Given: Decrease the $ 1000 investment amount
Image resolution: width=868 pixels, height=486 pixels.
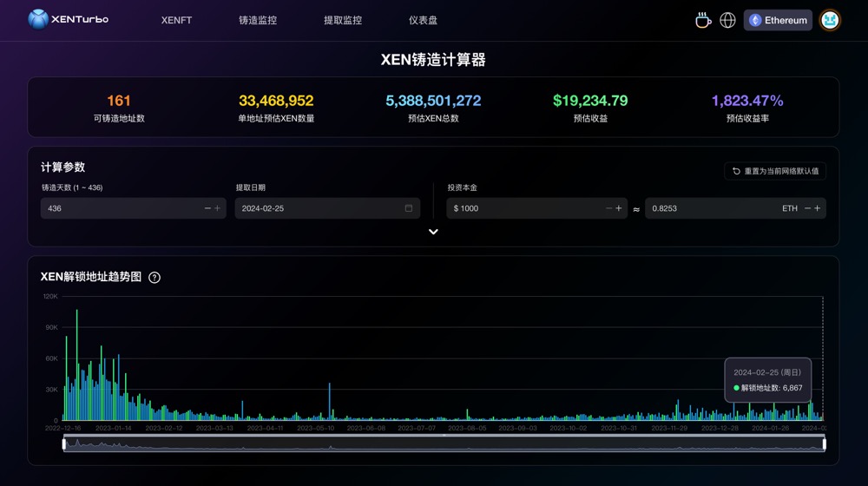Looking at the screenshot, I should pos(609,208).
